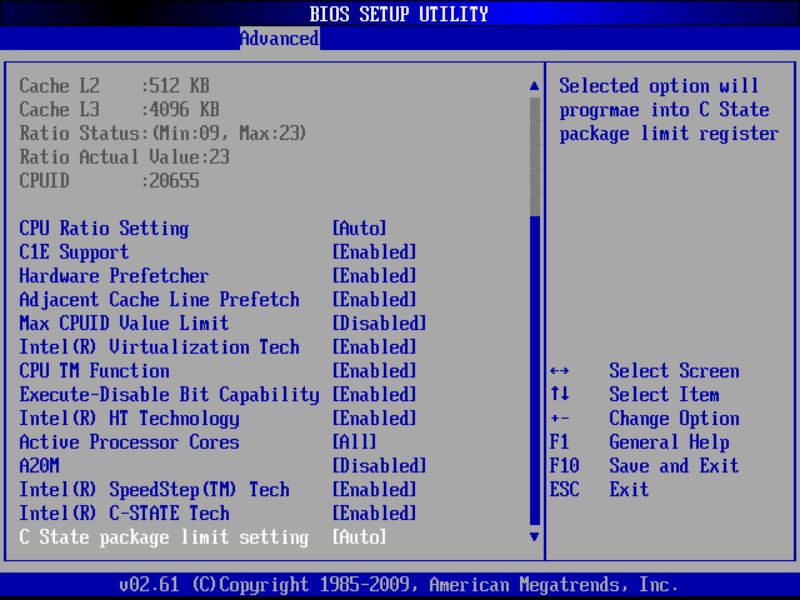Toggle the C1E Support [Enabled] value
Viewport: 800px width, 600px height.
point(374,252)
